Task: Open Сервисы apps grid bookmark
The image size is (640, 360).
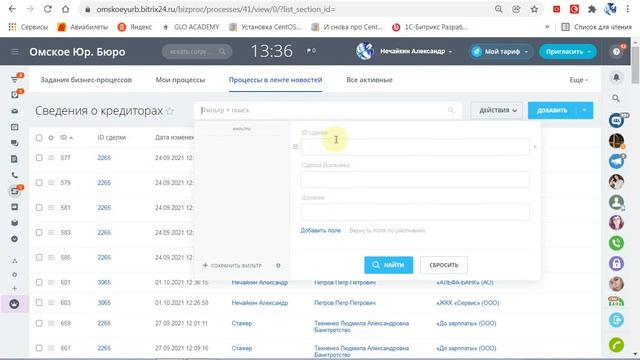Action: point(28,27)
